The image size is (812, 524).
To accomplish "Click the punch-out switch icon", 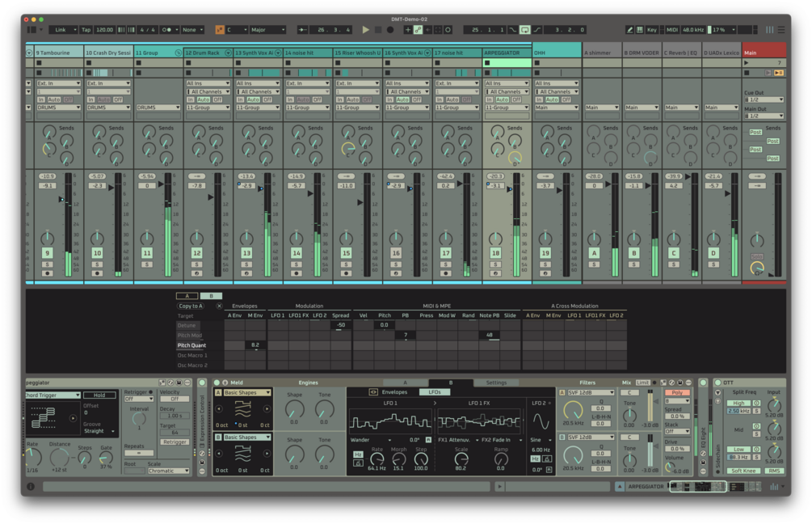I will click(x=537, y=30).
